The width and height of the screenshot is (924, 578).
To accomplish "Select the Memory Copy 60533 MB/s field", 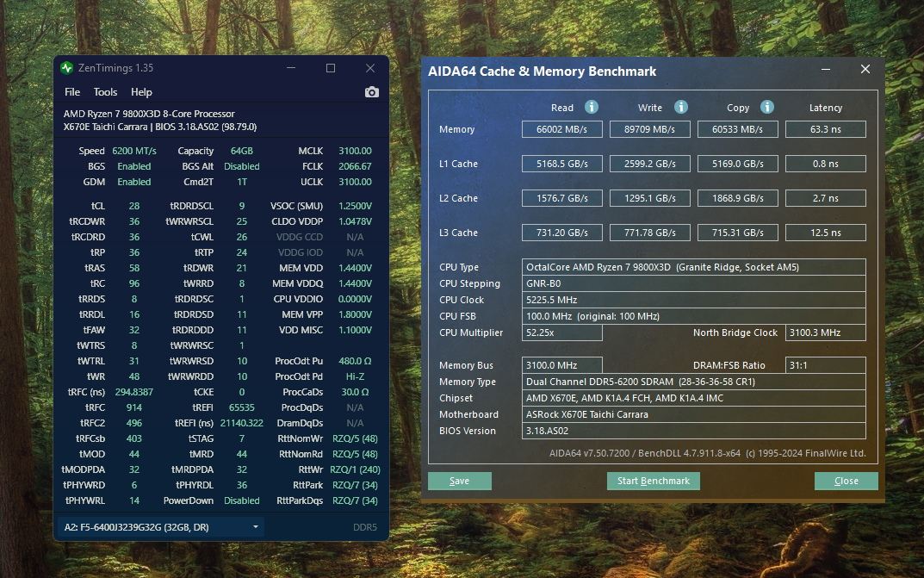I will pyautogui.click(x=738, y=129).
